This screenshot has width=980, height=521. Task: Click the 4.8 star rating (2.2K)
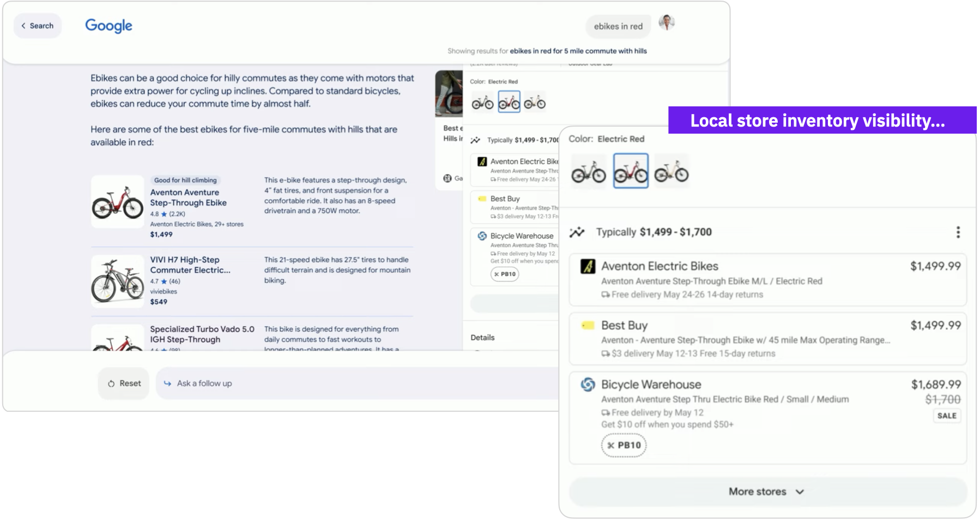point(168,214)
